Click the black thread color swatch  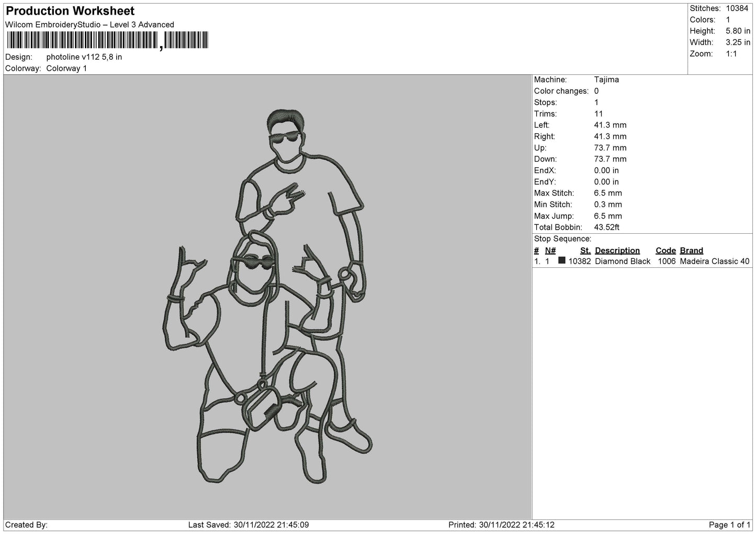pos(562,260)
